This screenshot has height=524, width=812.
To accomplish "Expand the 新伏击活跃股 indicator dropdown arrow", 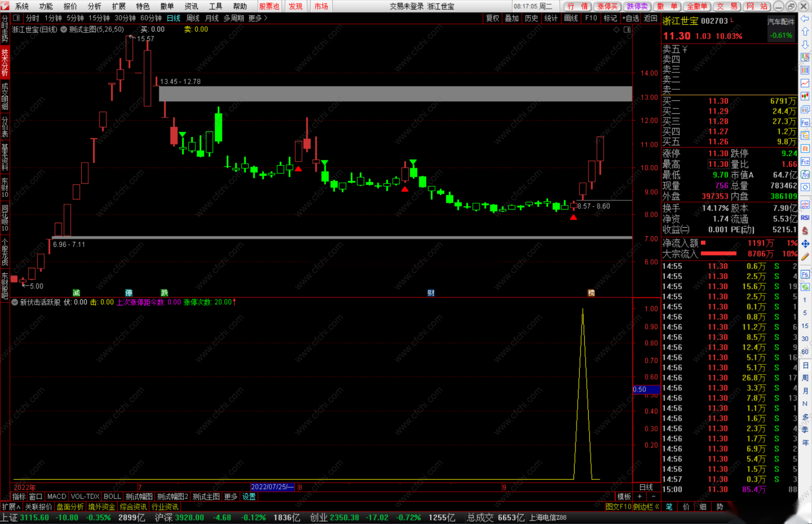I will click(15, 302).
